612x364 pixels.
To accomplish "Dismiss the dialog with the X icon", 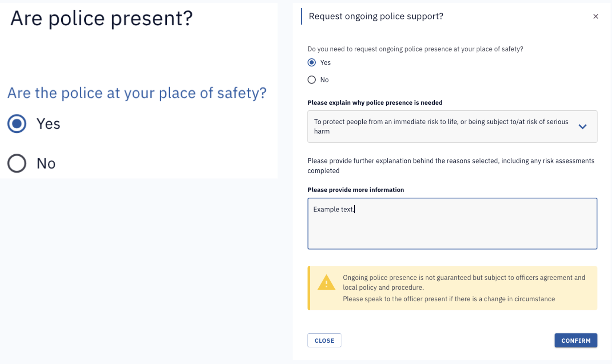I will coord(596,16).
